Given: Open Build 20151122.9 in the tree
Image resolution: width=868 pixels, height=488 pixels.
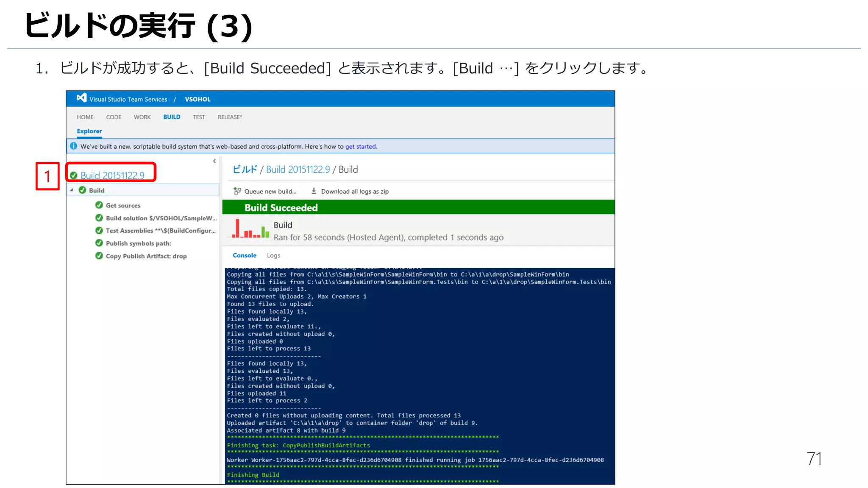Looking at the screenshot, I should pyautogui.click(x=112, y=175).
